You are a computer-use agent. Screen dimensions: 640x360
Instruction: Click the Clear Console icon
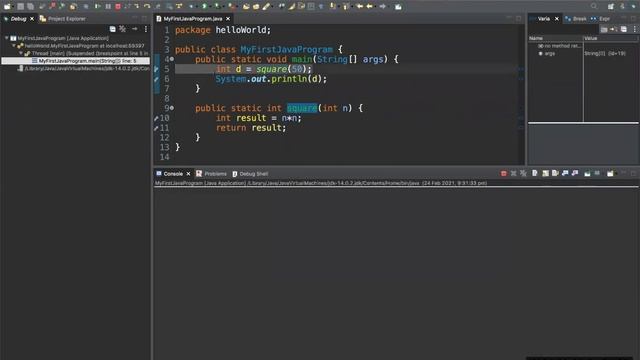point(535,173)
